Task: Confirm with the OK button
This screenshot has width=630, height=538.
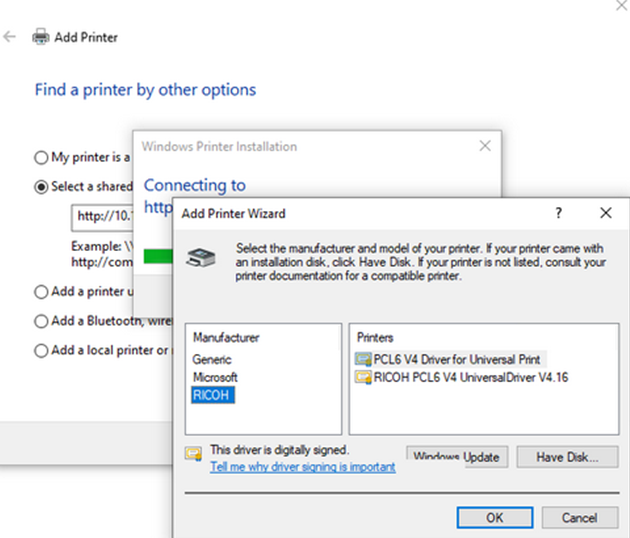Action: coord(494,518)
